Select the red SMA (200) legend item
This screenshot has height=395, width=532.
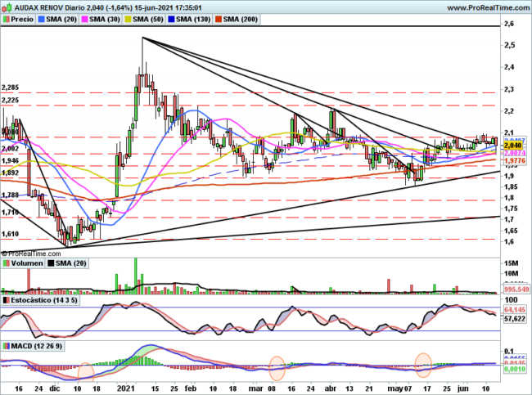pyautogui.click(x=237, y=20)
